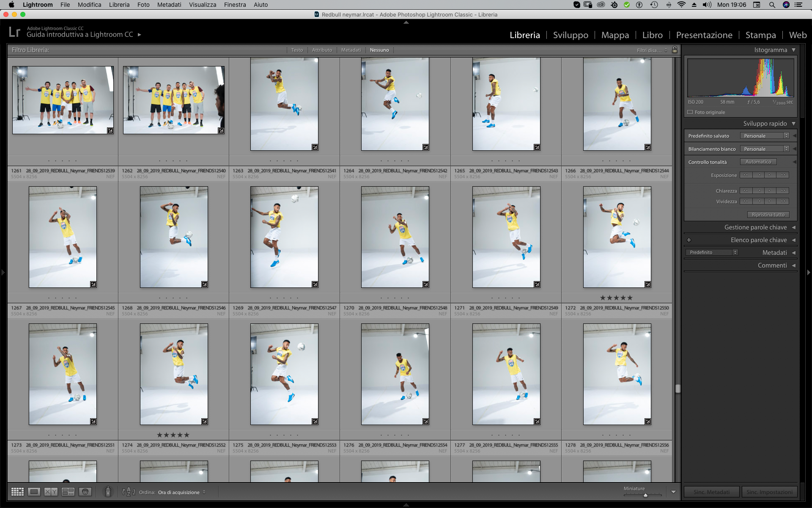Show the hidden left panel
Screen dimensions: 812x508
[x=3, y=272]
